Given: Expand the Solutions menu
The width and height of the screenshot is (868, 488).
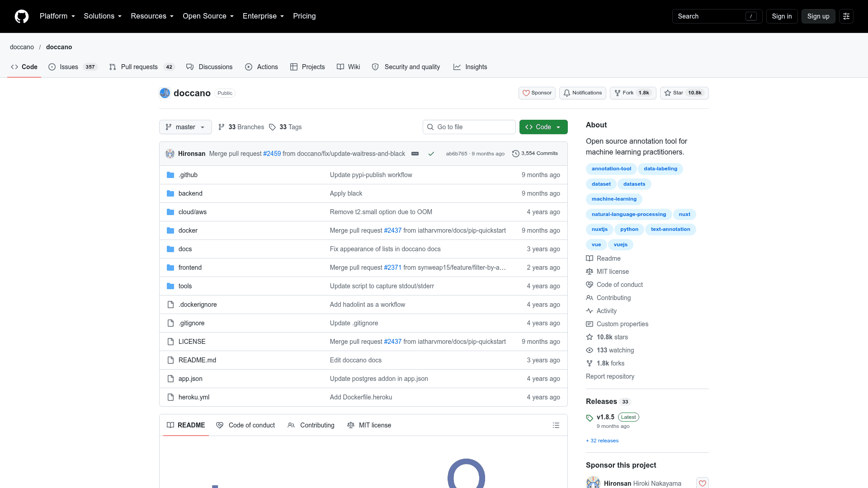Looking at the screenshot, I should 103,16.
